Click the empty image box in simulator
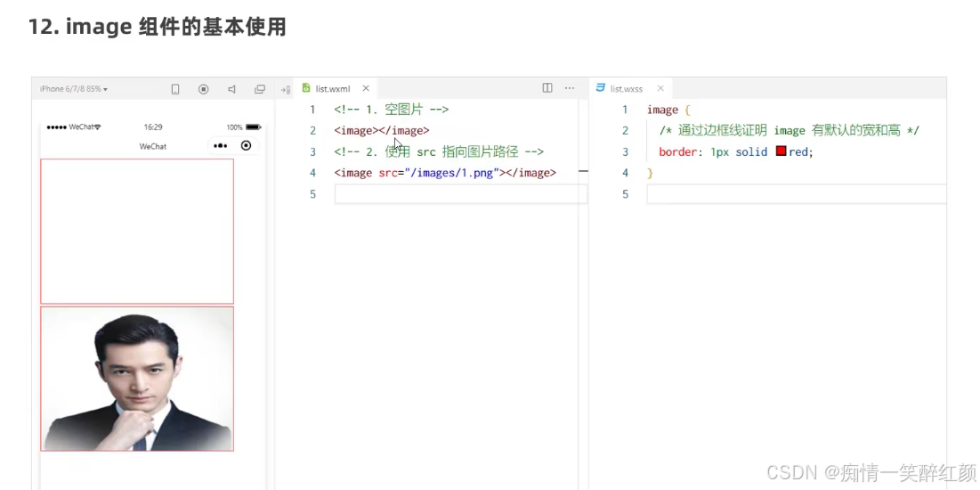The image size is (980, 490). pos(137,232)
